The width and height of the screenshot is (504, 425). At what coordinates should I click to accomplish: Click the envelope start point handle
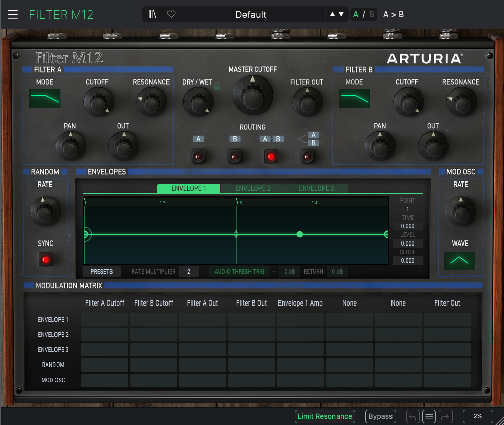tap(85, 234)
